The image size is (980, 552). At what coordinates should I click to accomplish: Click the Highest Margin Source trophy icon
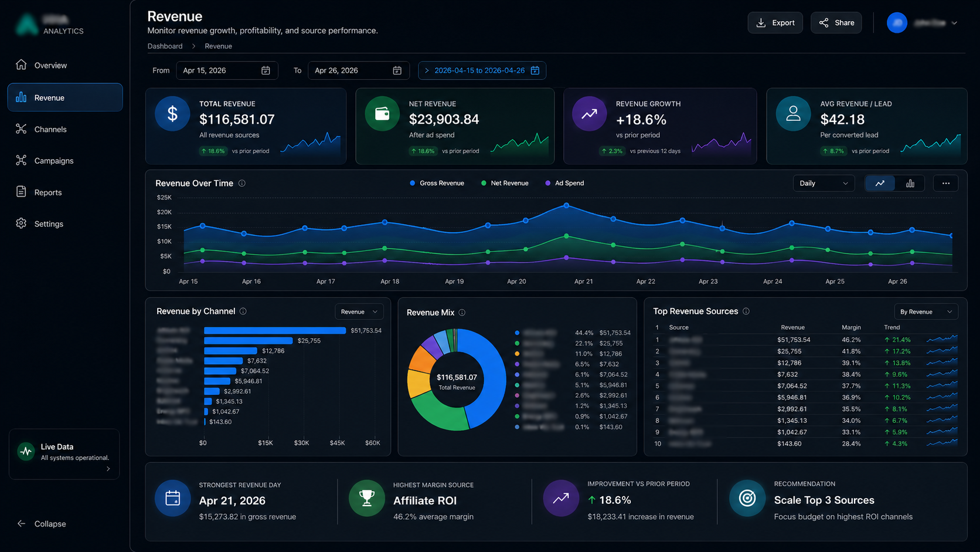point(367,498)
